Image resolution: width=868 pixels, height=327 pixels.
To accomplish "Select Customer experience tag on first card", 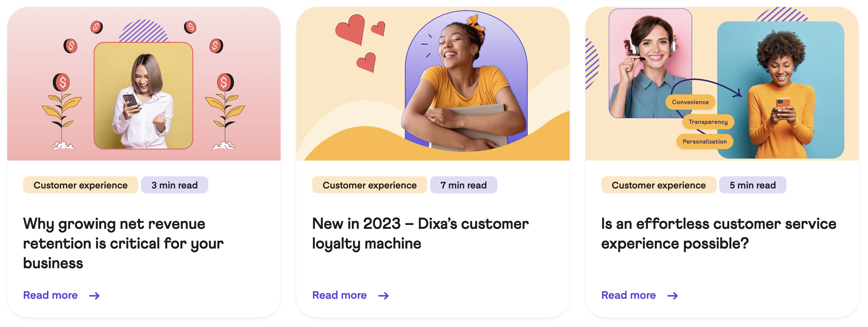I will coord(80,185).
